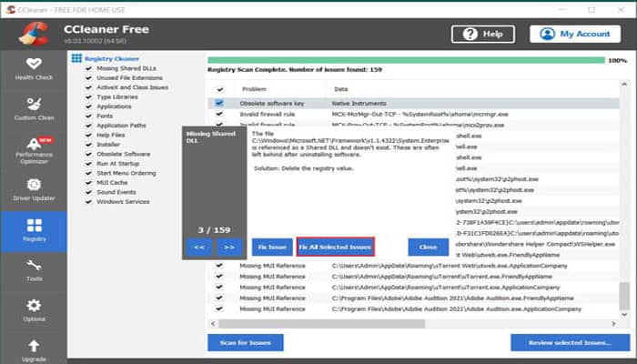Screen dimensions: 637x364
Task: Go to previous issue with << button
Action: pos(197,247)
